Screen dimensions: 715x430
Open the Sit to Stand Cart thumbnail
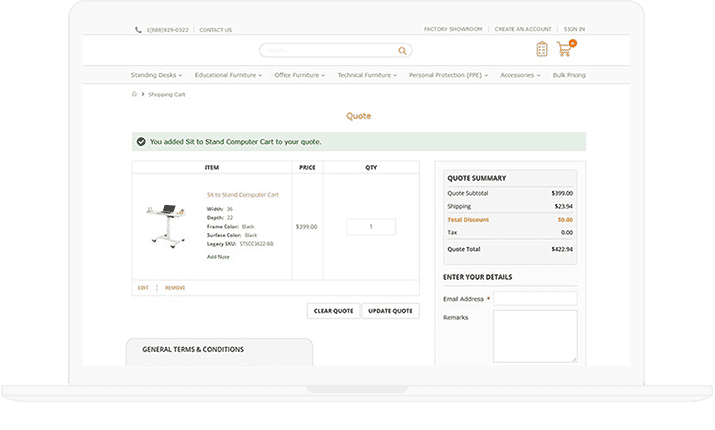168,224
